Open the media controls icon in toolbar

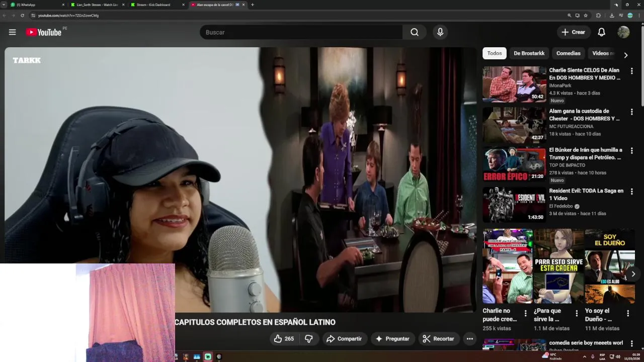coord(620,16)
